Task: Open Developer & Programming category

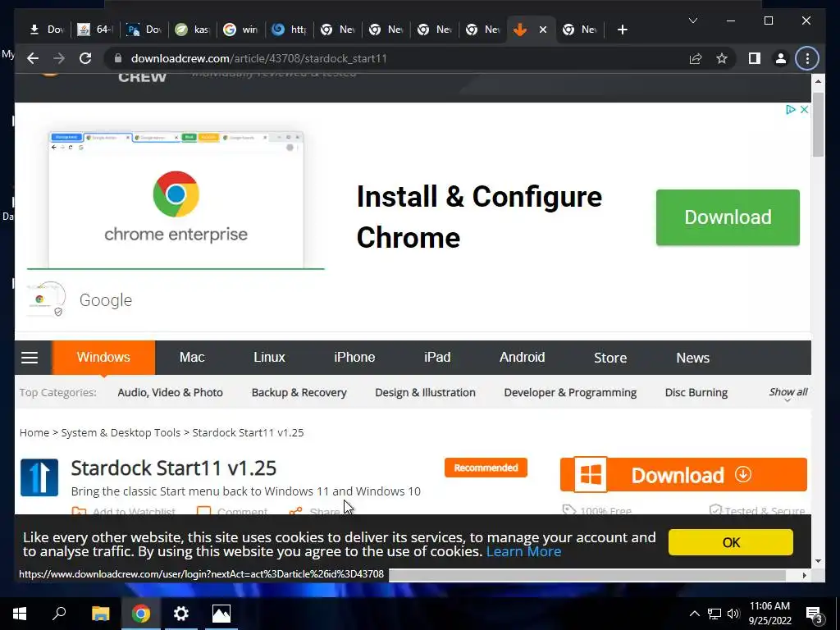Action: point(570,393)
